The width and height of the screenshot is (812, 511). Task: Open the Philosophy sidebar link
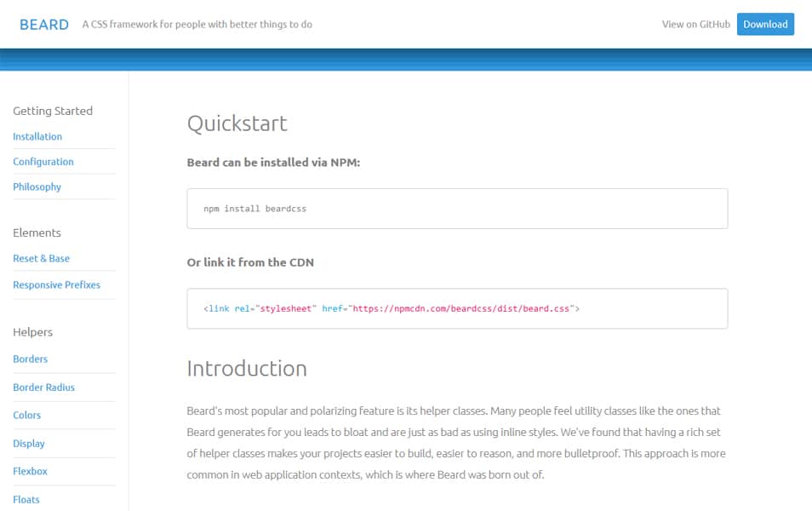point(37,187)
